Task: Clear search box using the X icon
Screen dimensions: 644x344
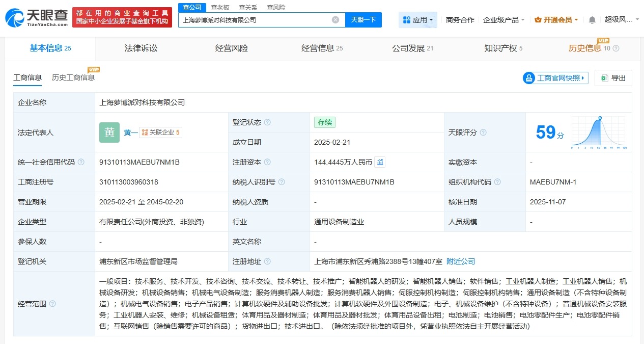Action: click(335, 19)
